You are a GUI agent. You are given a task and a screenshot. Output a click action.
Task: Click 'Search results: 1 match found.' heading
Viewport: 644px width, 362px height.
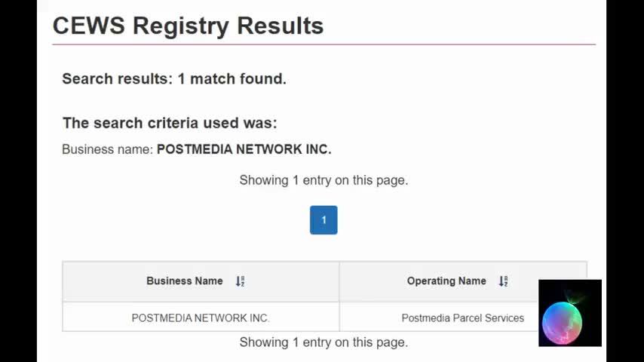(x=174, y=79)
